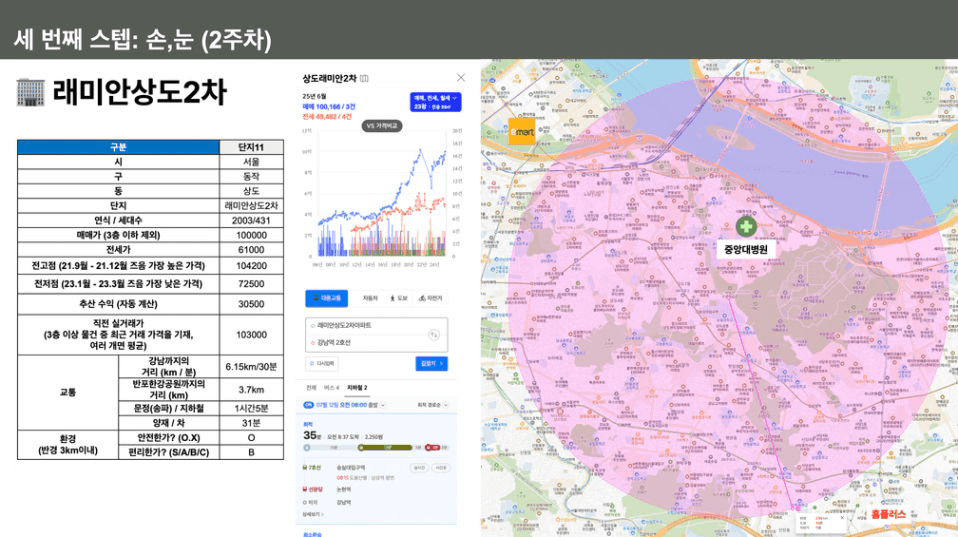
Task: Click the 30500 추산 수익 value
Action: coord(251,304)
